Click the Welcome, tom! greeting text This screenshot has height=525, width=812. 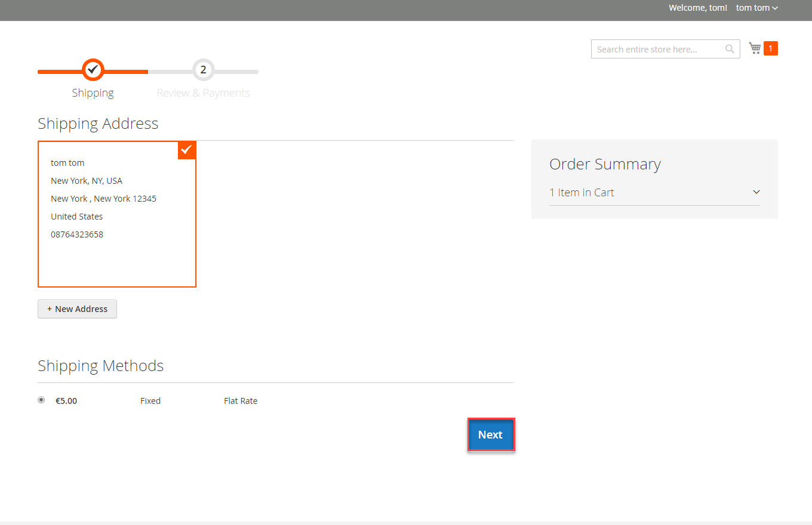tap(697, 8)
